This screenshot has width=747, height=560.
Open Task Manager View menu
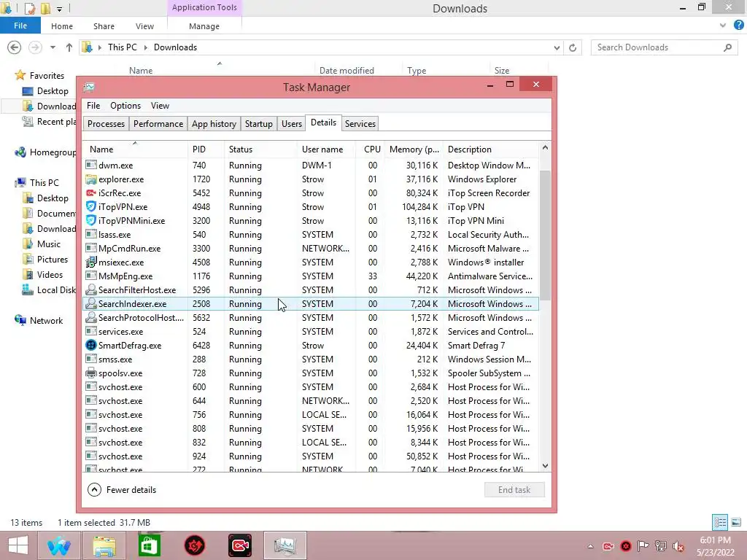click(x=160, y=106)
